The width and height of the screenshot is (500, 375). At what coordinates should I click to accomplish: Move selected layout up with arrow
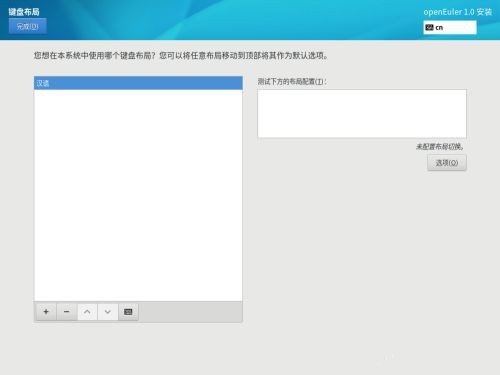87,312
